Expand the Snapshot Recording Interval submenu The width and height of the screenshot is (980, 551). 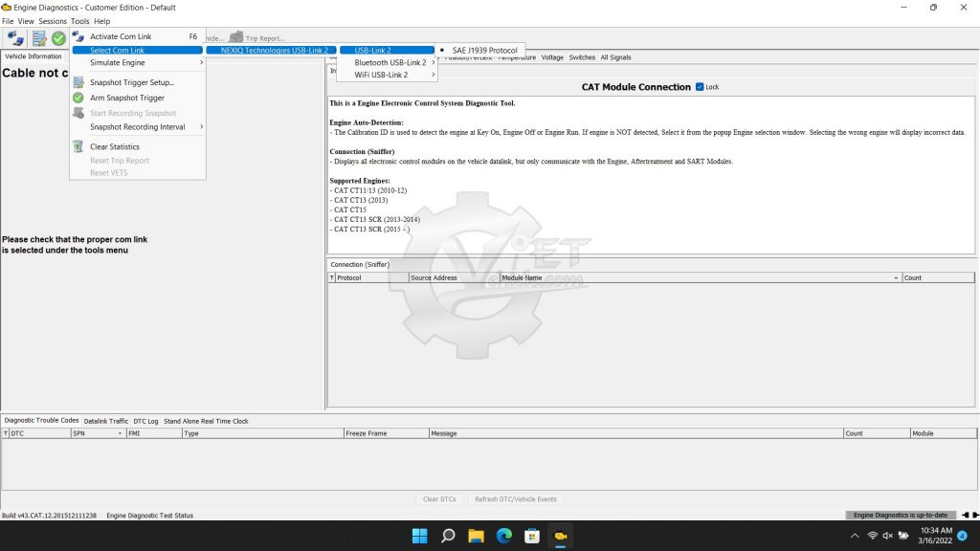click(x=135, y=126)
